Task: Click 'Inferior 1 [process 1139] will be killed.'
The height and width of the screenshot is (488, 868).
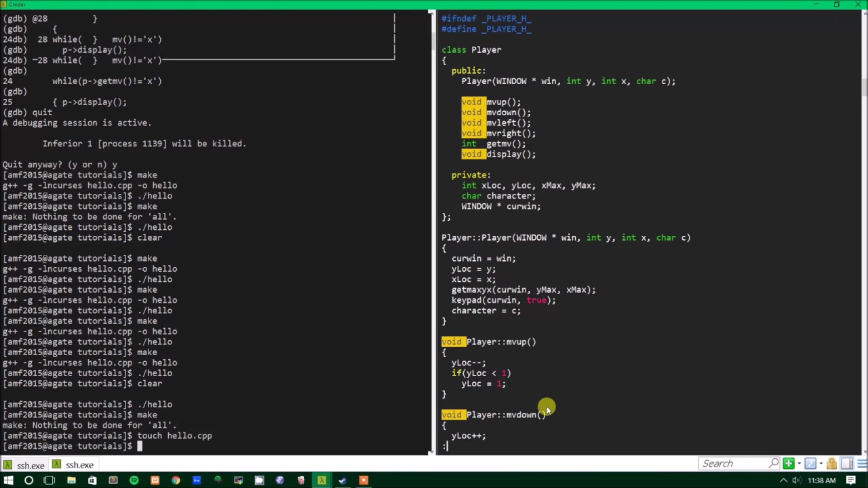Action: pos(144,144)
